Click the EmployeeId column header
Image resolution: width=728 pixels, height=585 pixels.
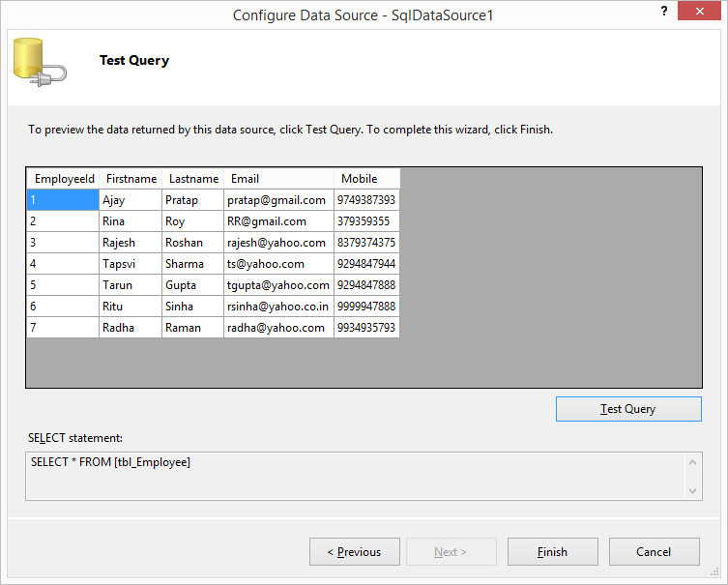pyautogui.click(x=63, y=179)
